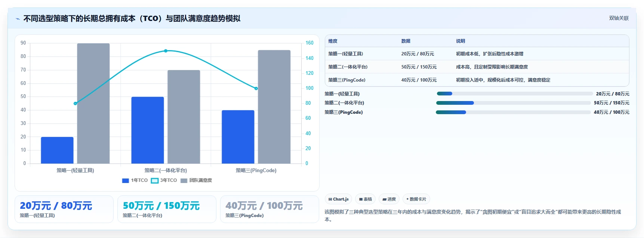
Task: Click the 数据 table column header
Action: 406,41
